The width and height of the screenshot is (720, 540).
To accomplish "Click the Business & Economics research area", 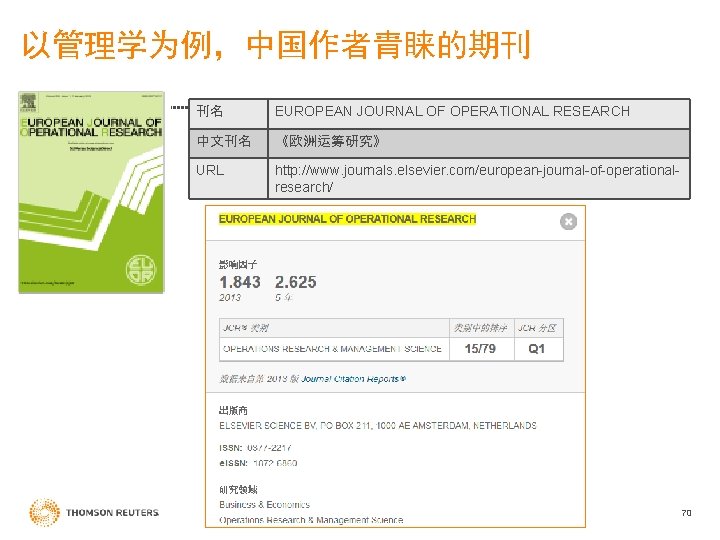I will [264, 505].
